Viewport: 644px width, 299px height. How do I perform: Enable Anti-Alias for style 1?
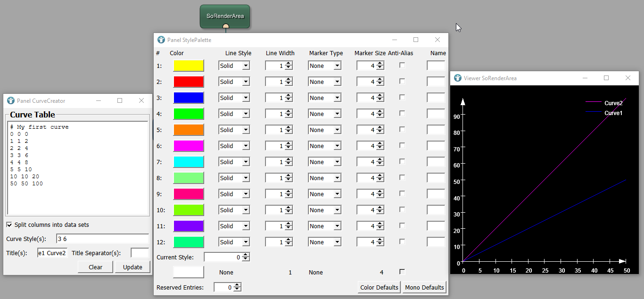[402, 66]
